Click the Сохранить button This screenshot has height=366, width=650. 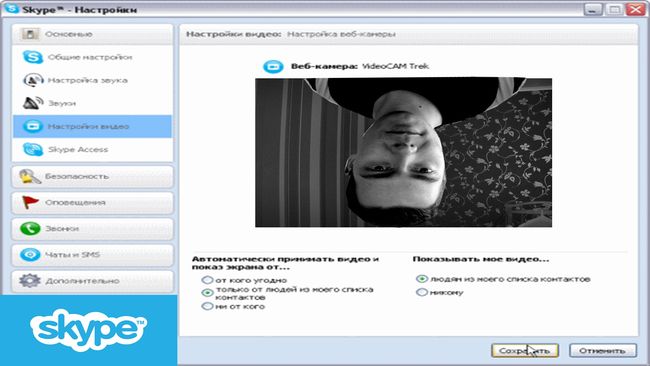pos(525,351)
